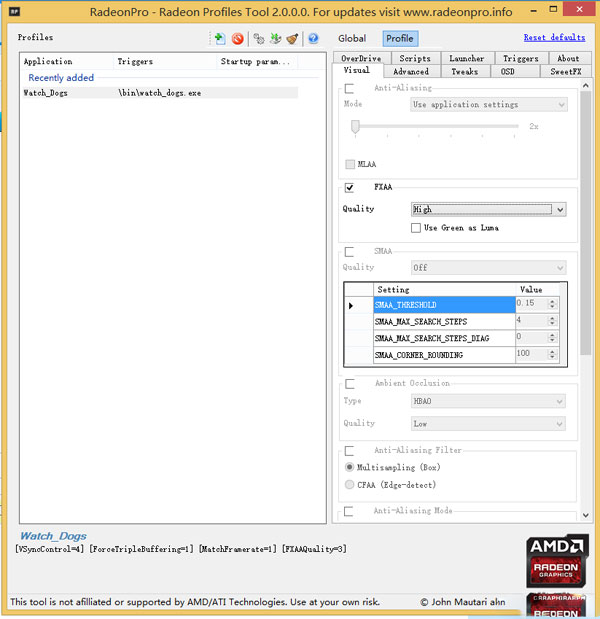Select Multisampling (Box) radio button
The image size is (600, 619).
point(349,467)
